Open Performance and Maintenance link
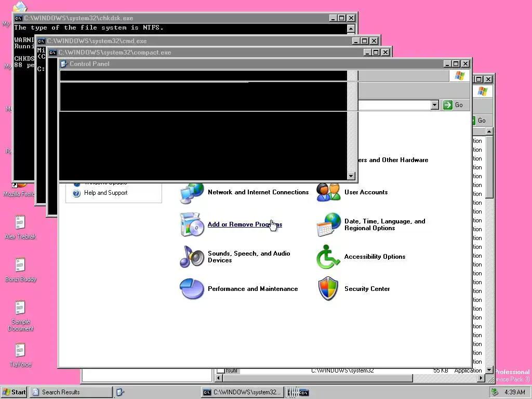This screenshot has height=399, width=532. pyautogui.click(x=253, y=289)
